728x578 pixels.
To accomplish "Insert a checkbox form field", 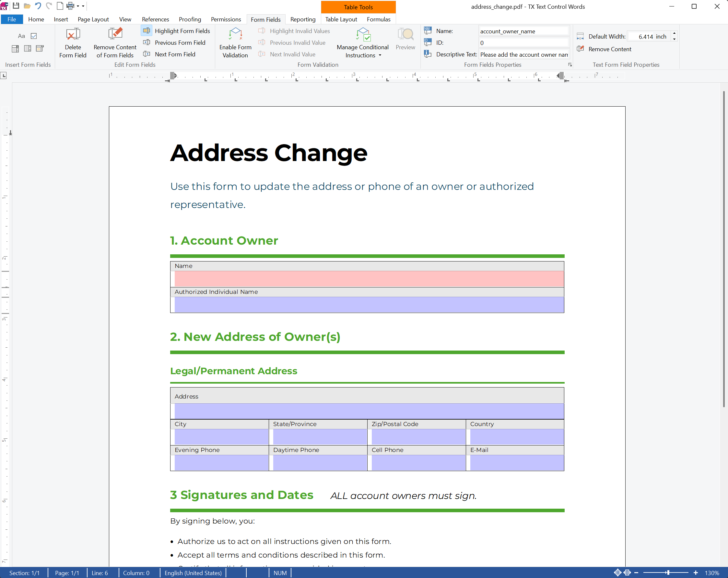I will 34,36.
